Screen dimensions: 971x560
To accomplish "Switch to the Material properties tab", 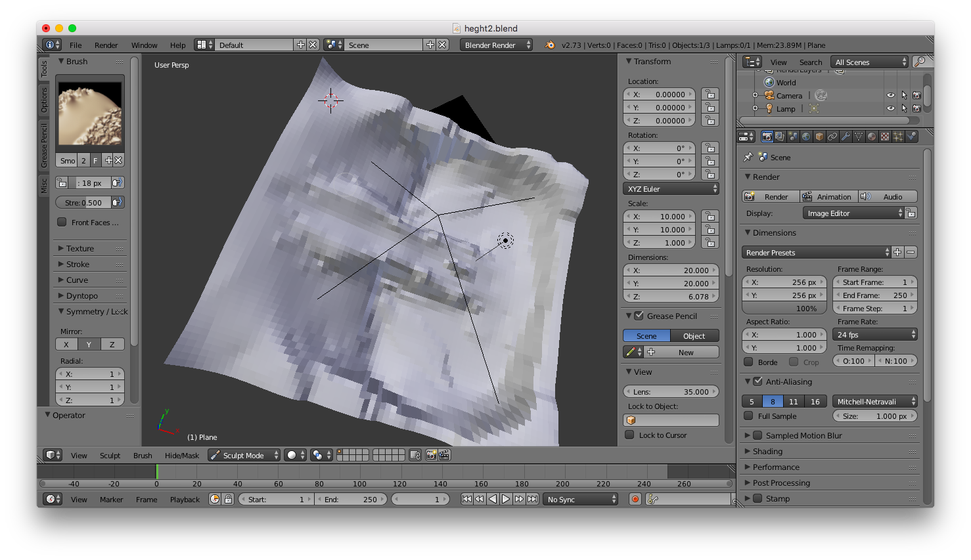I will tap(872, 137).
